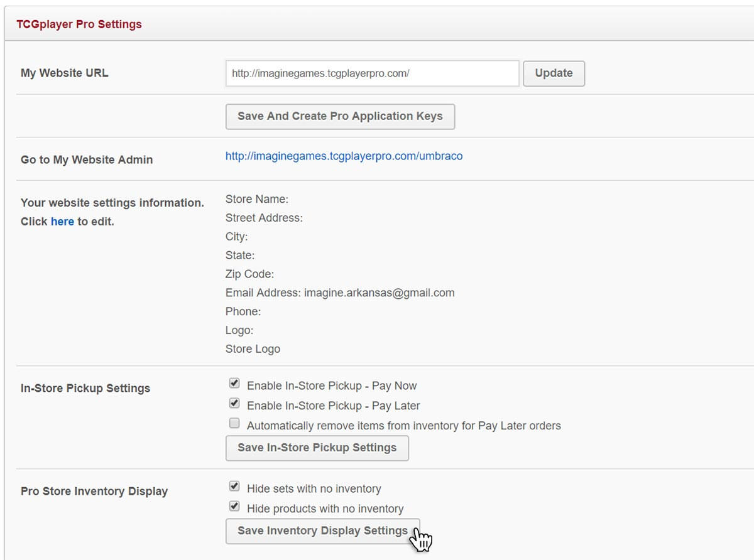Click the Pro Store Inventory Display label
The image size is (754, 560).
tap(94, 492)
